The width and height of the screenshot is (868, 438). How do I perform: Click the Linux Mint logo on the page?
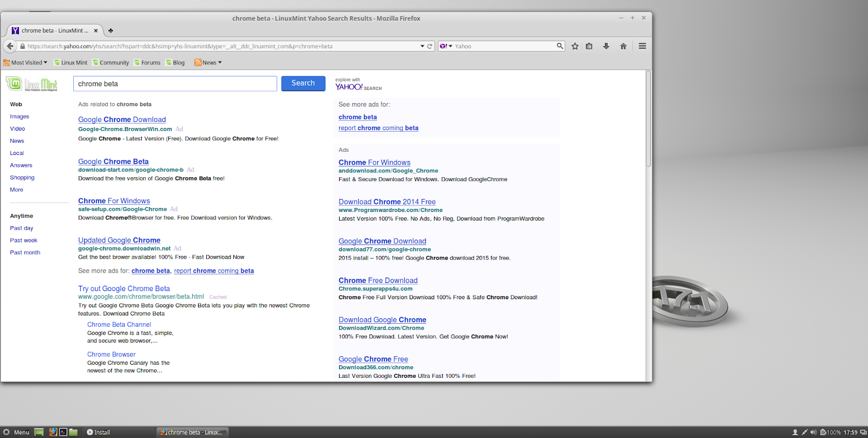click(31, 83)
